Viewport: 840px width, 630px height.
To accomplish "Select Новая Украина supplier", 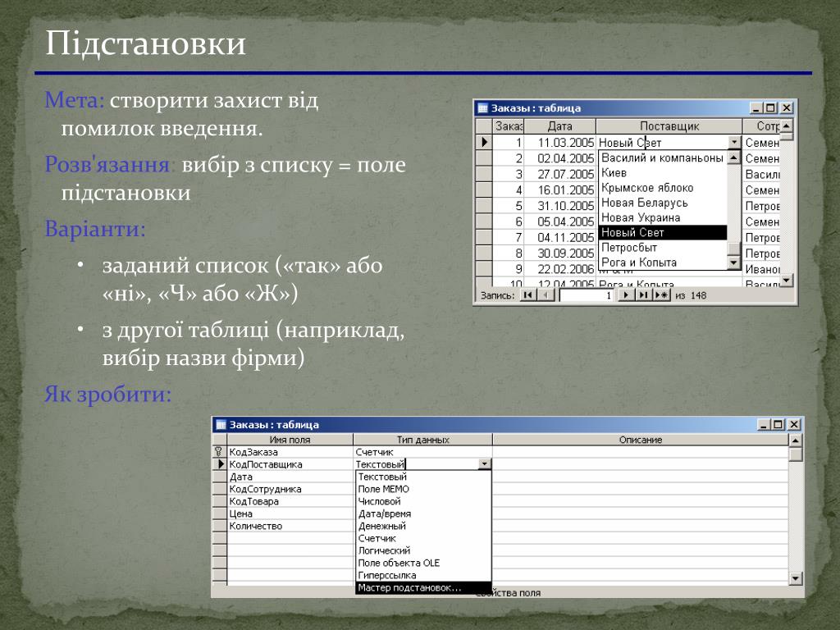I will coord(663,218).
